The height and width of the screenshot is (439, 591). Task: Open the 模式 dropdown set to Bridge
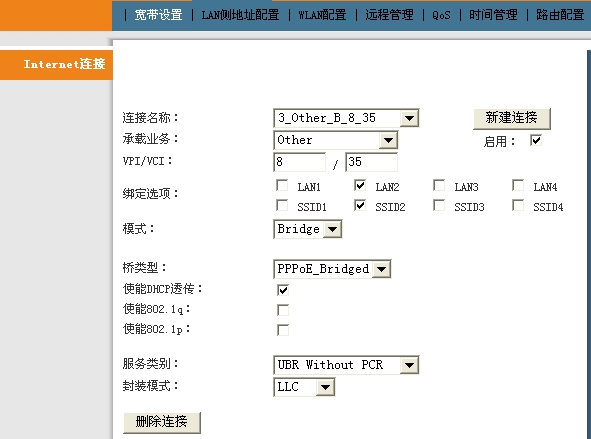tap(308, 229)
